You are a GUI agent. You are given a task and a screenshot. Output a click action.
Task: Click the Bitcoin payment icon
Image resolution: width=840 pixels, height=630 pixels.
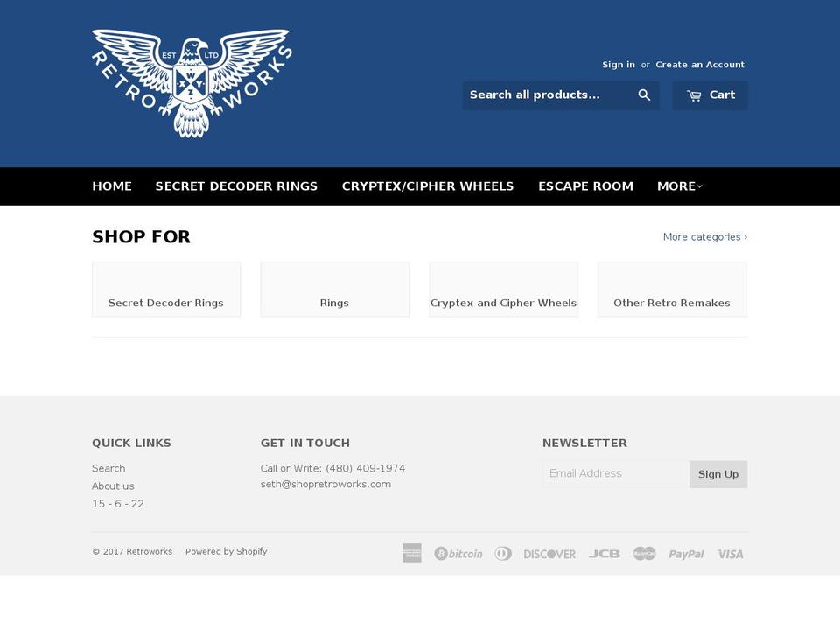point(458,553)
